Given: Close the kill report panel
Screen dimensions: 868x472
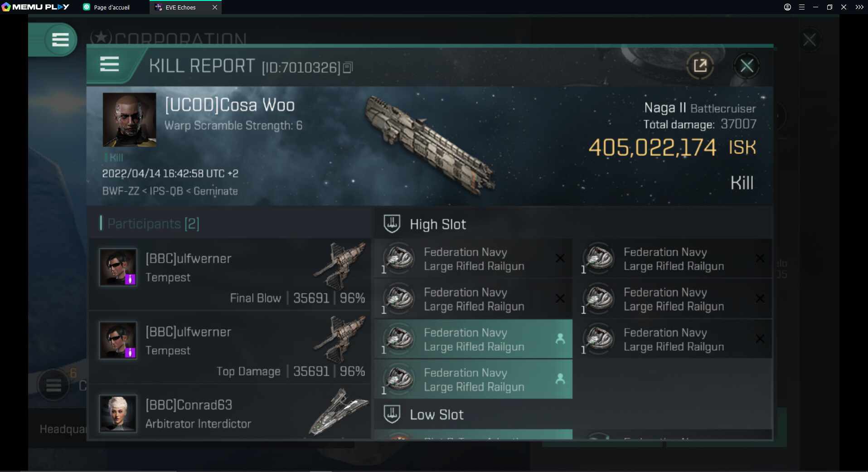Looking at the screenshot, I should (747, 66).
